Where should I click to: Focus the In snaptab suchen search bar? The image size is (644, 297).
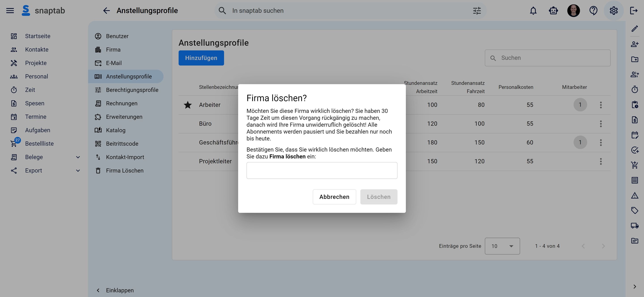[x=350, y=11]
